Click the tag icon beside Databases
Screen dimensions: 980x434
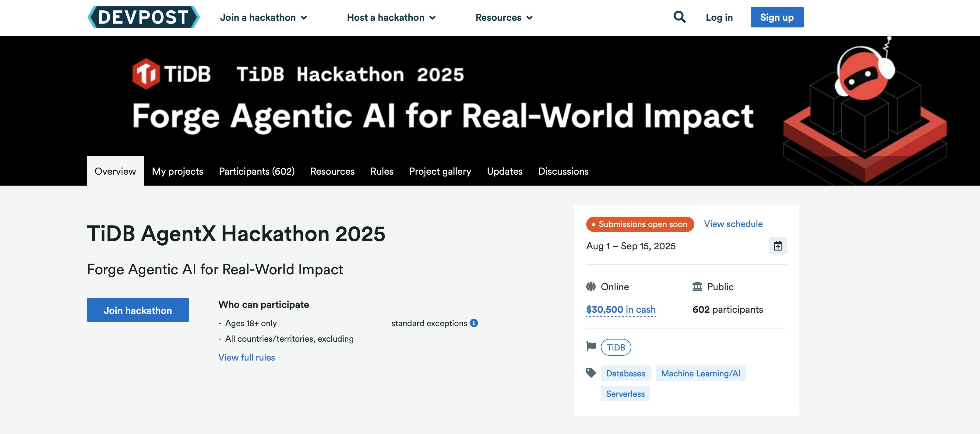point(591,373)
